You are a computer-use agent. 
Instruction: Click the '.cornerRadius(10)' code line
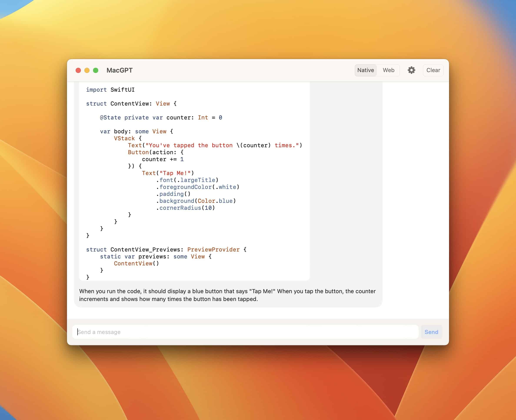185,208
